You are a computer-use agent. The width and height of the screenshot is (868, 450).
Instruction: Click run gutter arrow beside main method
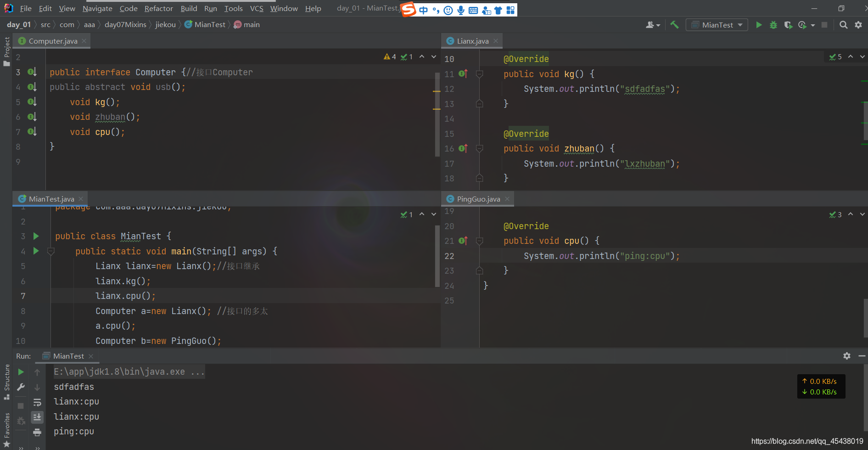(x=36, y=251)
